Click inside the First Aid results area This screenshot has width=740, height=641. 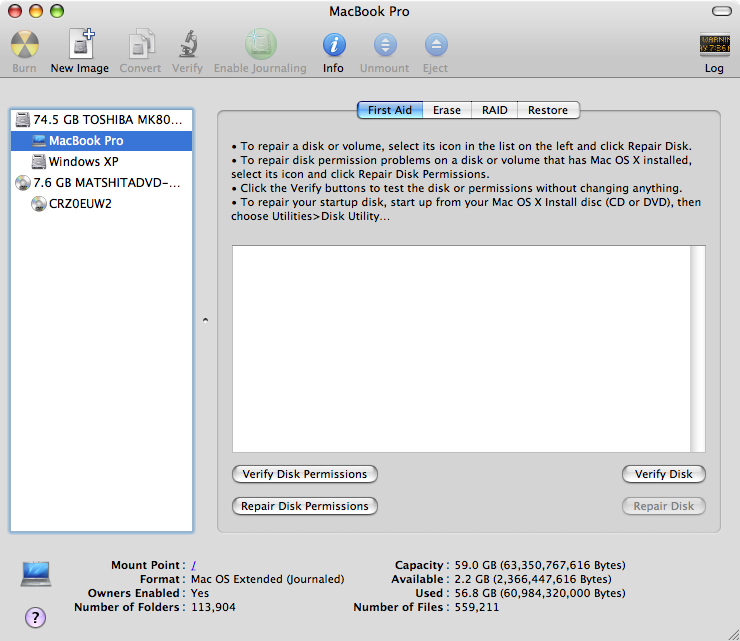pyautogui.click(x=461, y=349)
